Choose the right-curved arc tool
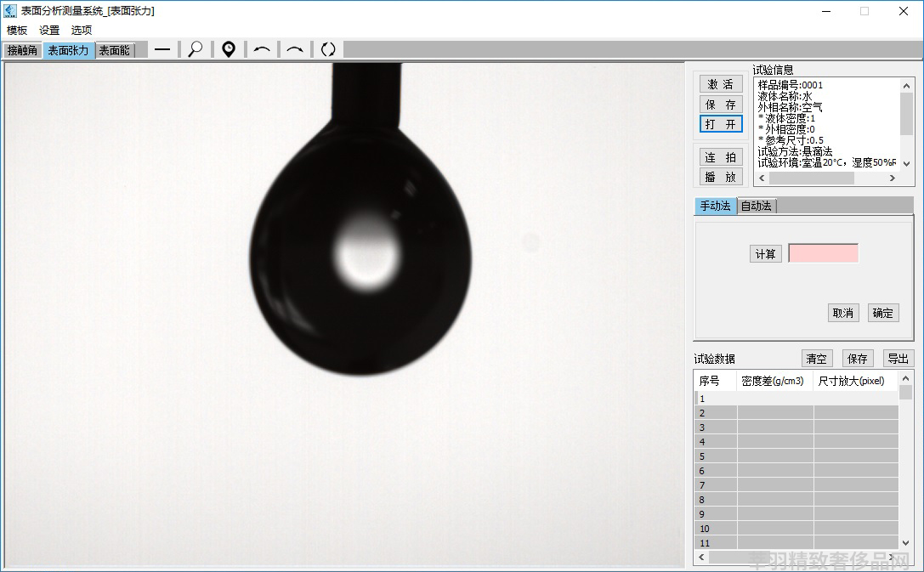 coord(295,50)
